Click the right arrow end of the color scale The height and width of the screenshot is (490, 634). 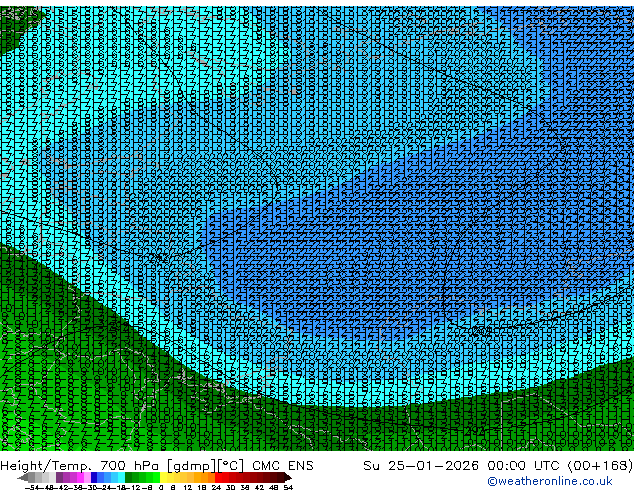pyautogui.click(x=288, y=478)
